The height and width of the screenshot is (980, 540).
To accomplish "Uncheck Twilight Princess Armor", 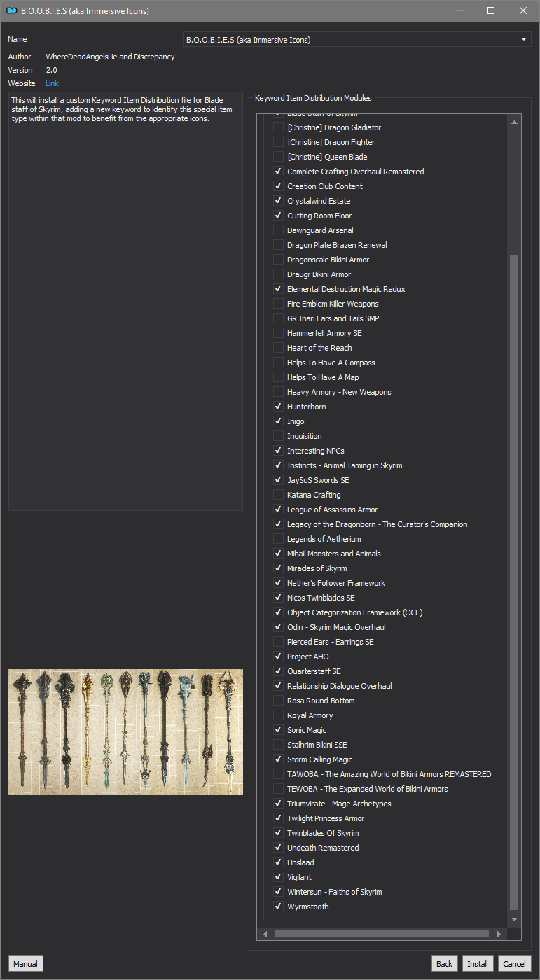I will [278, 818].
